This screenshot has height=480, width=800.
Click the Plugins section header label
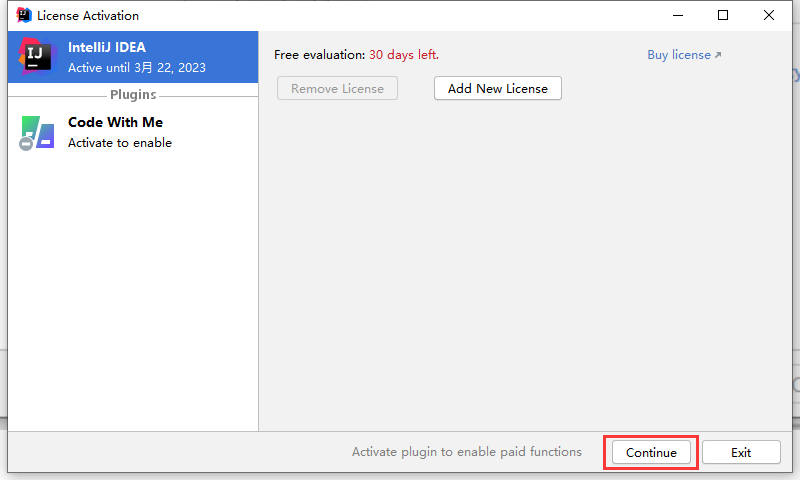[x=133, y=95]
